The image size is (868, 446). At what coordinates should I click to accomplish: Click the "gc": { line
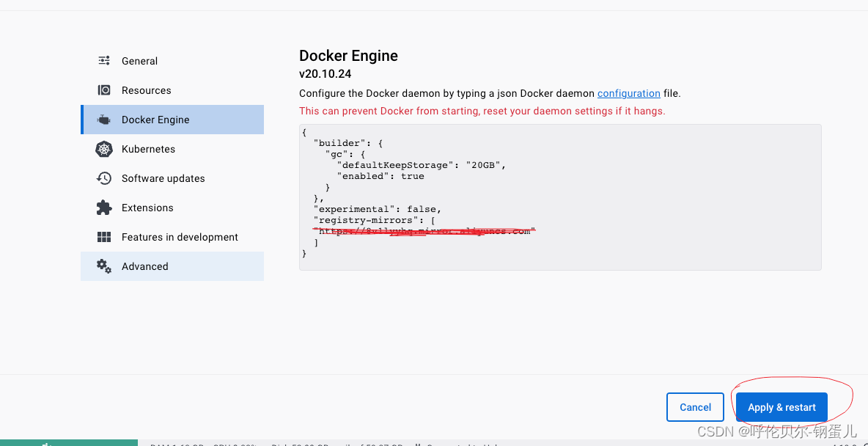[345, 154]
